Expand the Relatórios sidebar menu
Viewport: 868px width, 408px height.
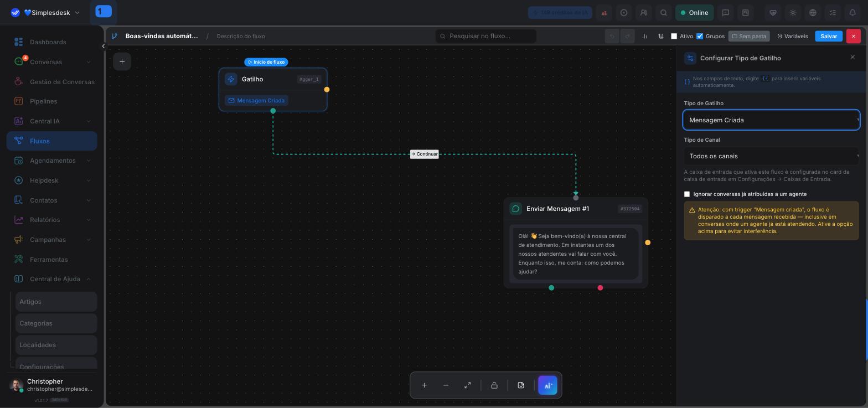pos(89,220)
